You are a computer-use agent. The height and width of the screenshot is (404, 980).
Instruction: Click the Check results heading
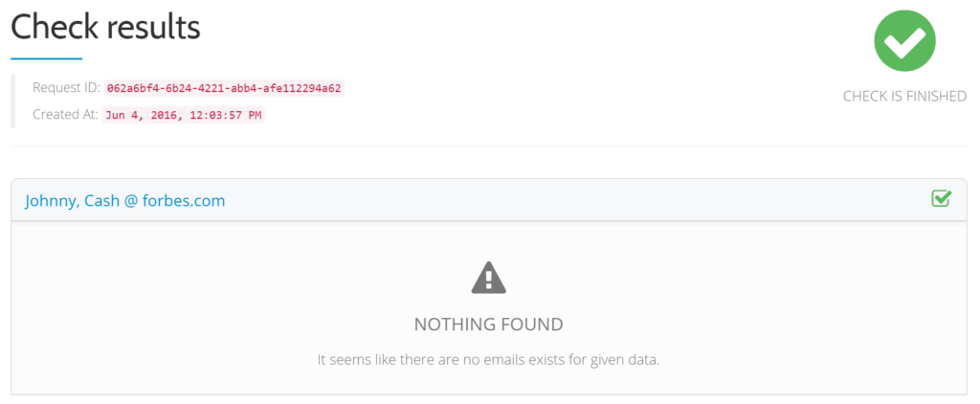pos(105,27)
